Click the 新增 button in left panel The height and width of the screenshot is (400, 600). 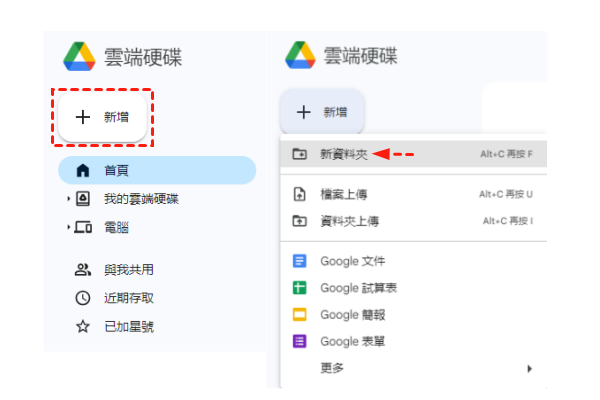(102, 117)
